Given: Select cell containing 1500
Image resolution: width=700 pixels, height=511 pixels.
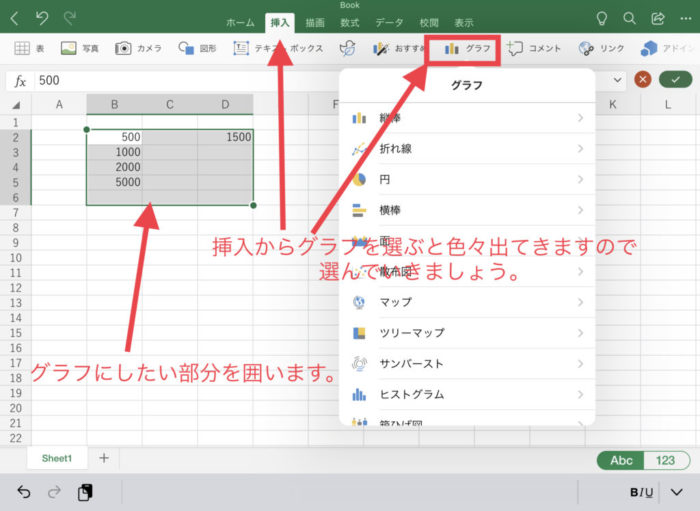Looking at the screenshot, I should pos(225,137).
